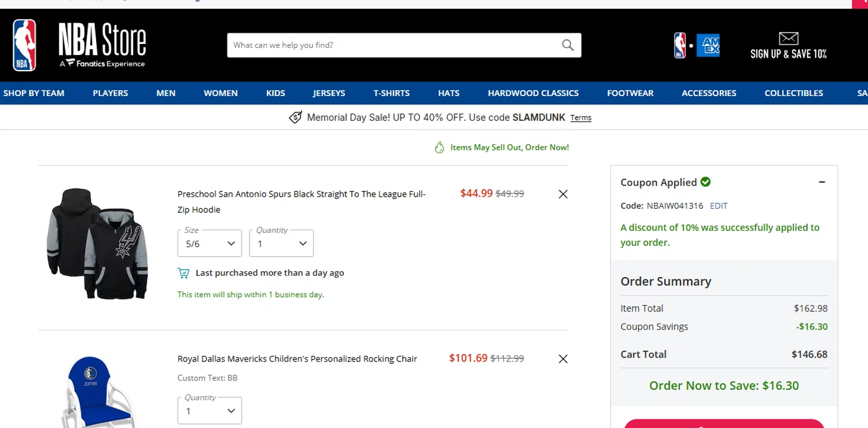Open the hoodie Size dropdown

click(209, 243)
